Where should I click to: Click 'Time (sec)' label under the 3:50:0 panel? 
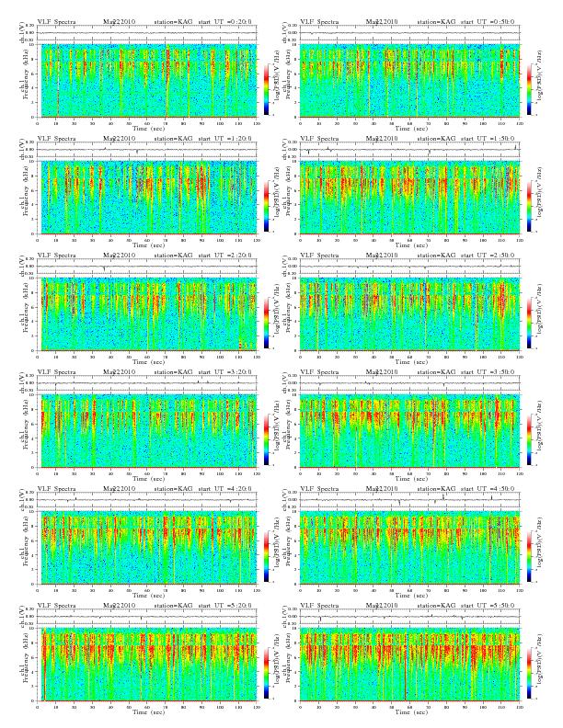(411, 479)
